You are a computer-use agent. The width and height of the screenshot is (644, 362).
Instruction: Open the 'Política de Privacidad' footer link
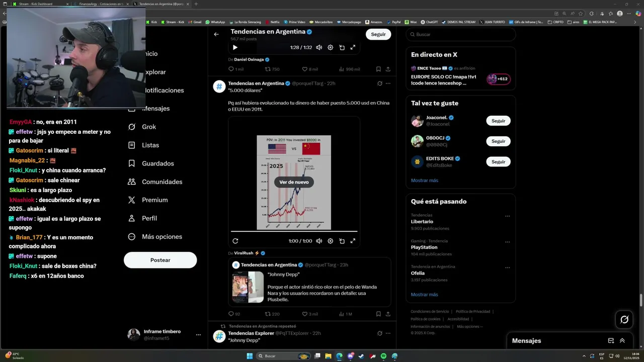pos(473,312)
